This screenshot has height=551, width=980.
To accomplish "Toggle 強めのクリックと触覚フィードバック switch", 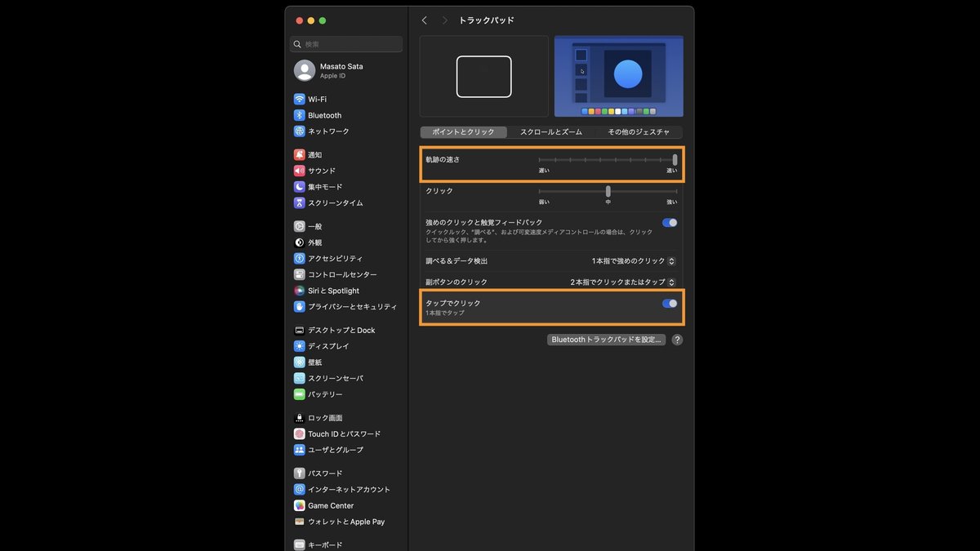I will pyautogui.click(x=670, y=222).
